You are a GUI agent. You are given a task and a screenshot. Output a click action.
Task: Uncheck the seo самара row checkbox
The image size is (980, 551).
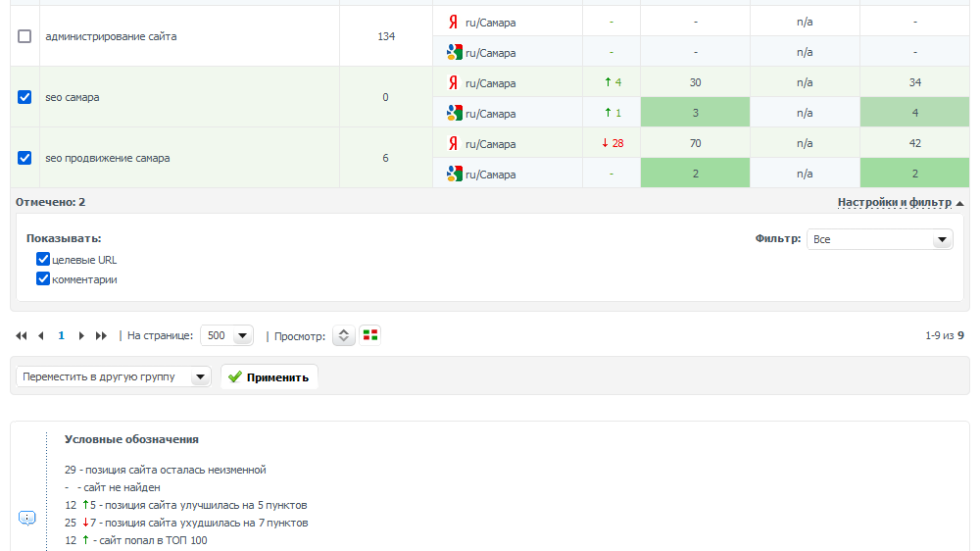[x=24, y=97]
